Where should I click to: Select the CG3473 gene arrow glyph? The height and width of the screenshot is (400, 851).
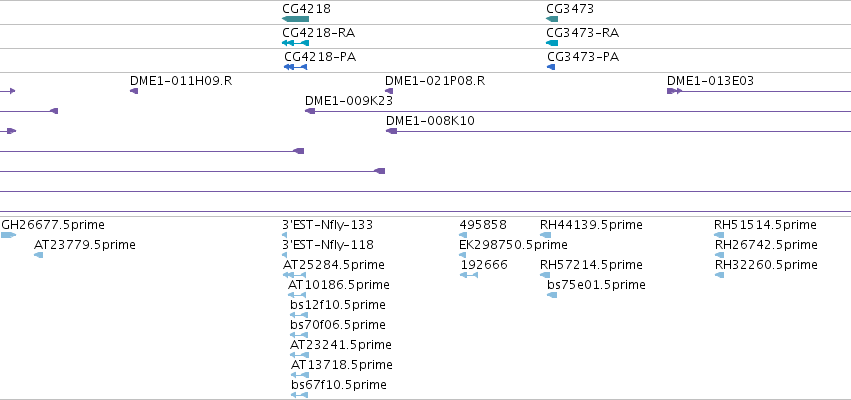click(552, 19)
